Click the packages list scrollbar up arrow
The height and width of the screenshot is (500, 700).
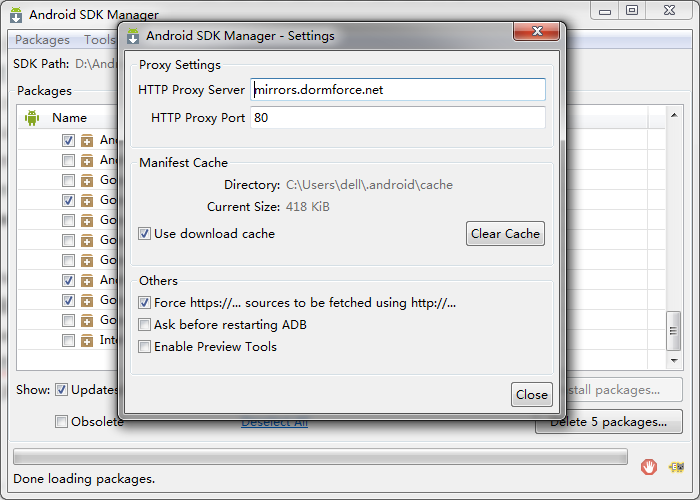coord(674,115)
